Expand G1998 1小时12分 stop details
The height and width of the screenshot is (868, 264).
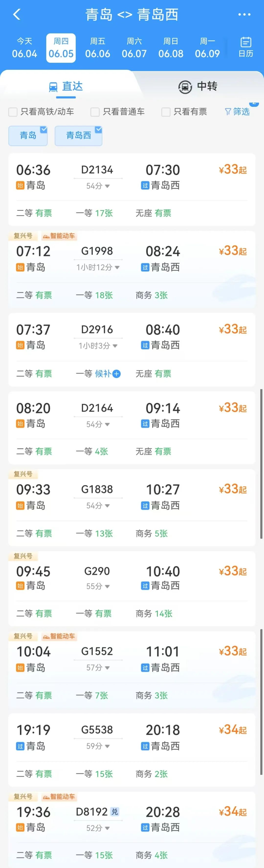pyautogui.click(x=98, y=268)
